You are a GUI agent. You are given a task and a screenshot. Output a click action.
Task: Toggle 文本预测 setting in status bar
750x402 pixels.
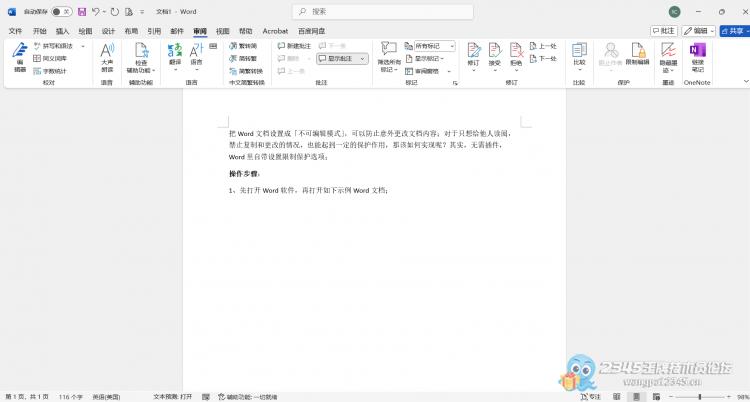(x=172, y=396)
